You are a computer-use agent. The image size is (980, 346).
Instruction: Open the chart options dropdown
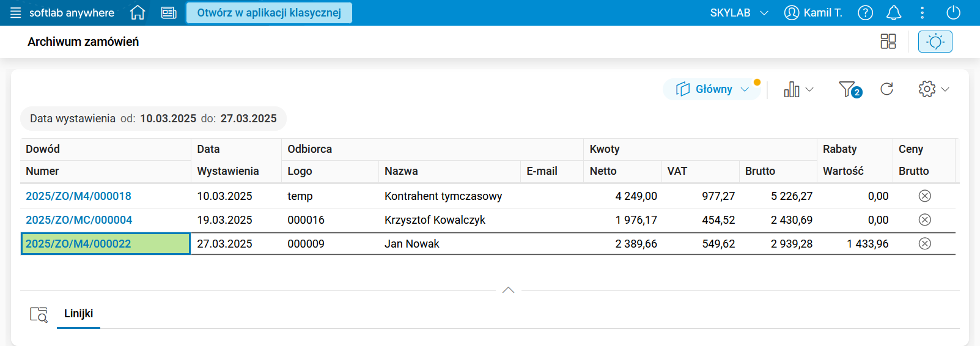coord(798,89)
